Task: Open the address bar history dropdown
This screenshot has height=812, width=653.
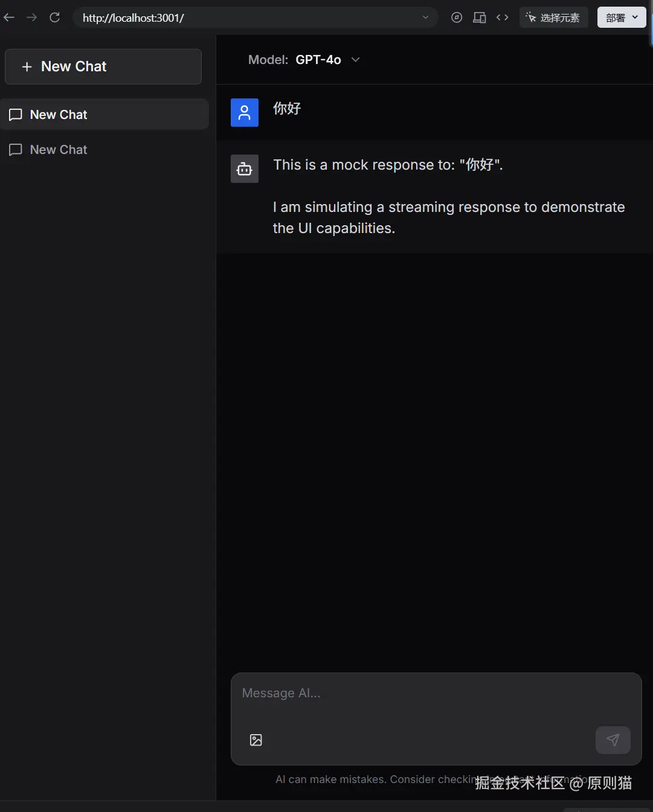Action: coord(425,18)
